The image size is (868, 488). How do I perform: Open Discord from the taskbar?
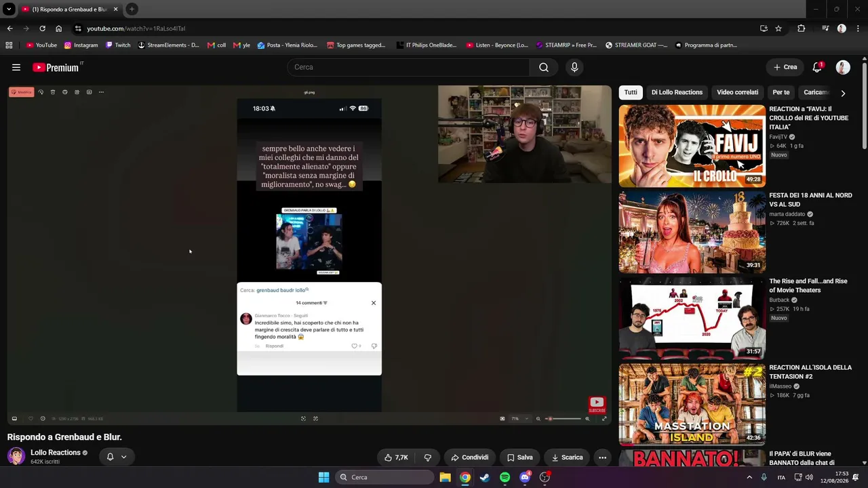click(524, 477)
